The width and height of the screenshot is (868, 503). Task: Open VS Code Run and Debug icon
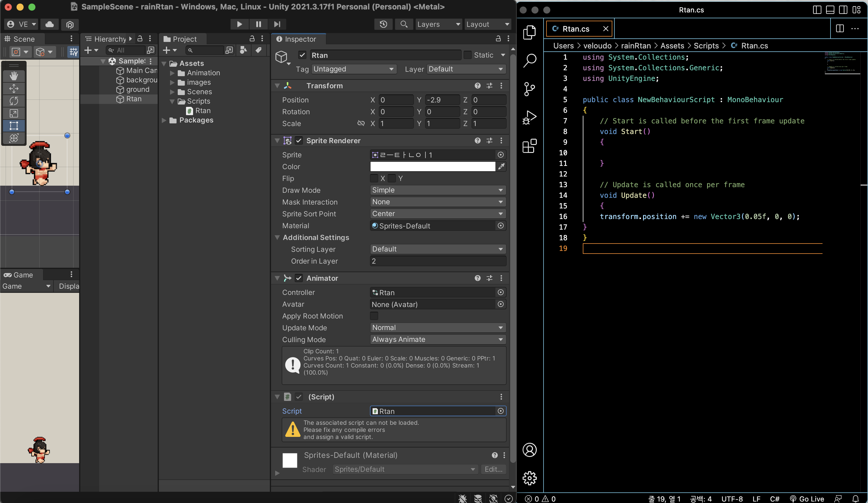tap(529, 117)
